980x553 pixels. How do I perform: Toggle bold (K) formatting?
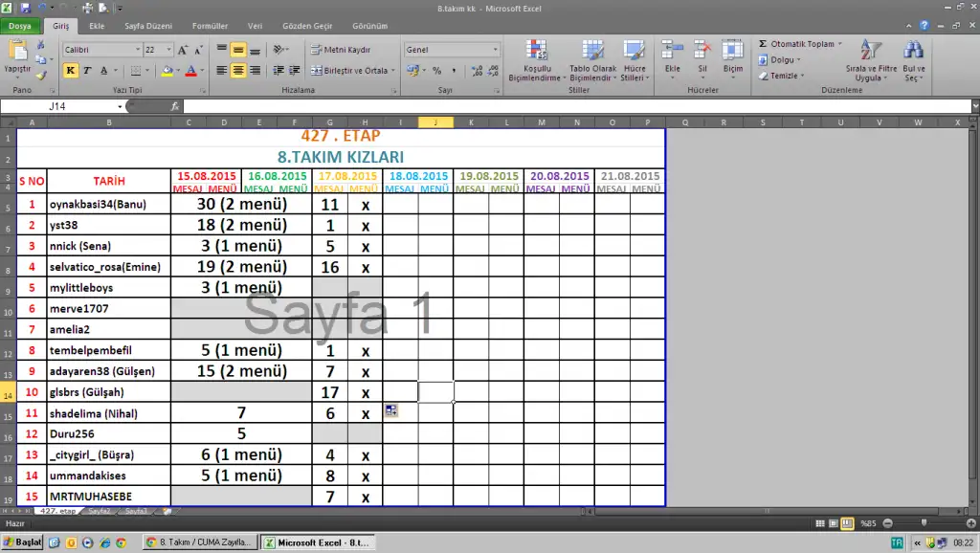pyautogui.click(x=70, y=71)
